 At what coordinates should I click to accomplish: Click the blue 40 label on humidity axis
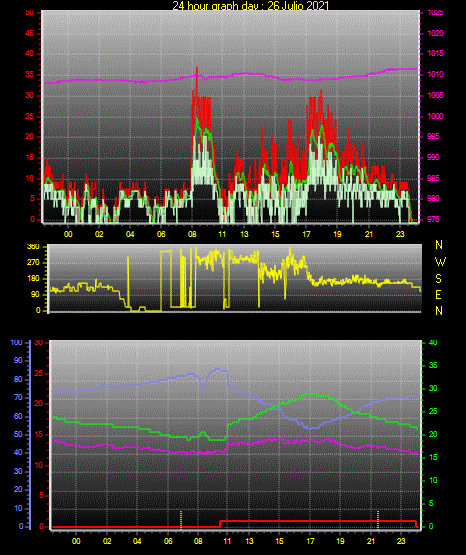click(x=18, y=452)
